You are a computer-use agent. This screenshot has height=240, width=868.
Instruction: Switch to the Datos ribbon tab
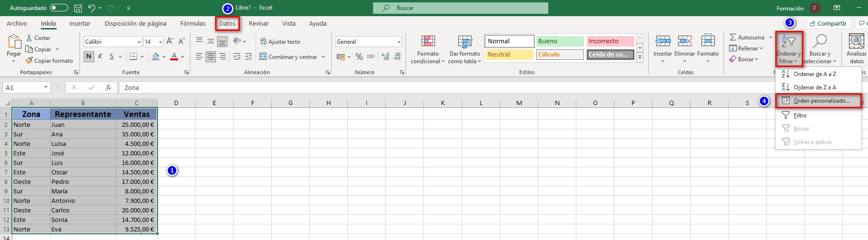click(227, 23)
